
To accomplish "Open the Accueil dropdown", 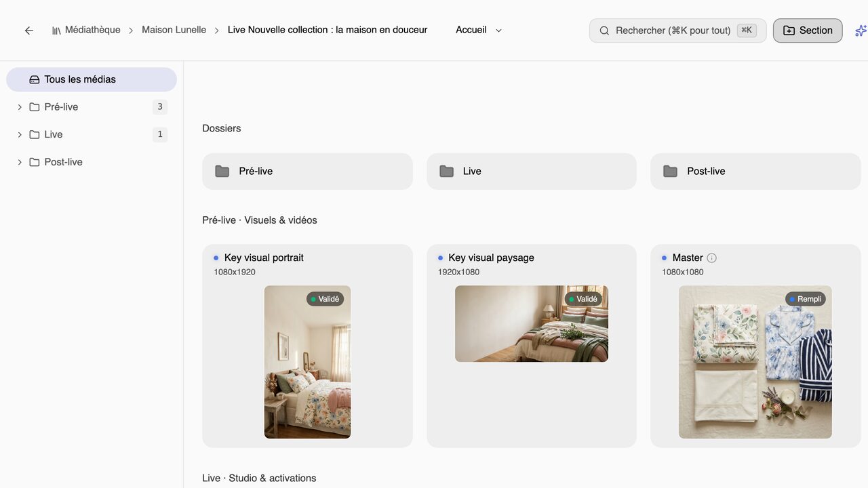I will click(479, 30).
